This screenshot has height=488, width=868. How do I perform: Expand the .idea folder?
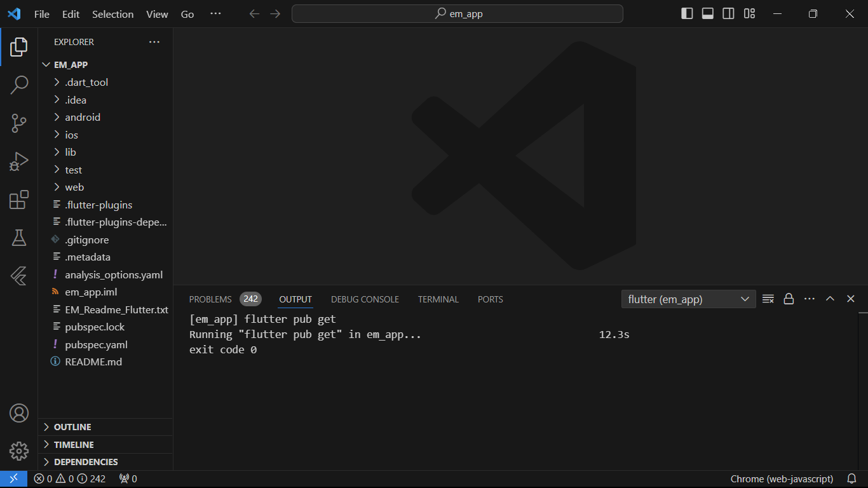tap(105, 100)
